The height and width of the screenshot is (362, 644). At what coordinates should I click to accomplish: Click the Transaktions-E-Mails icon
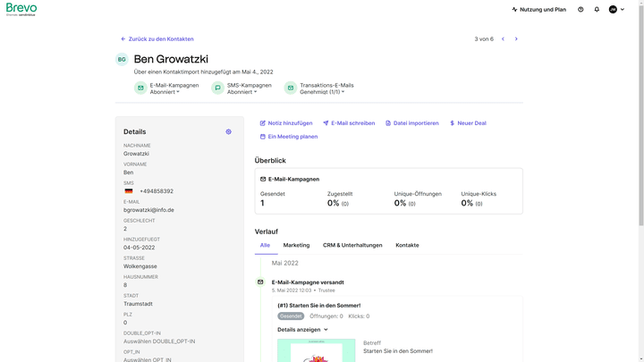(291, 88)
